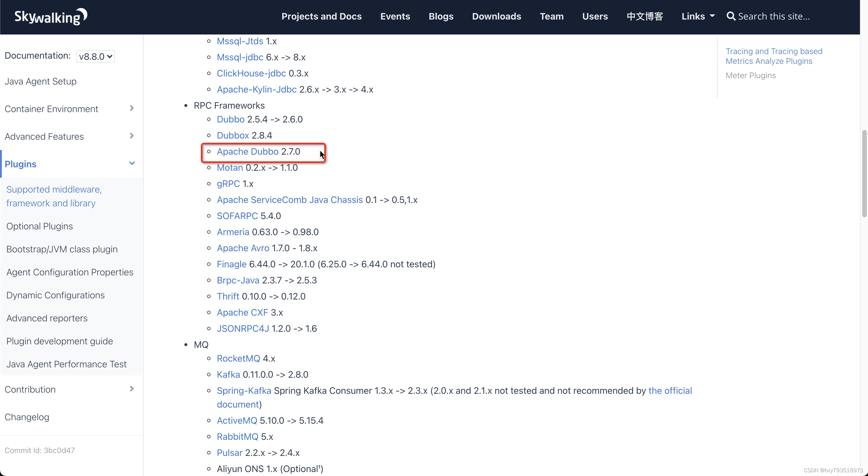
Task: Click the Commit Id 3bc0d47 text
Action: pyautogui.click(x=40, y=450)
